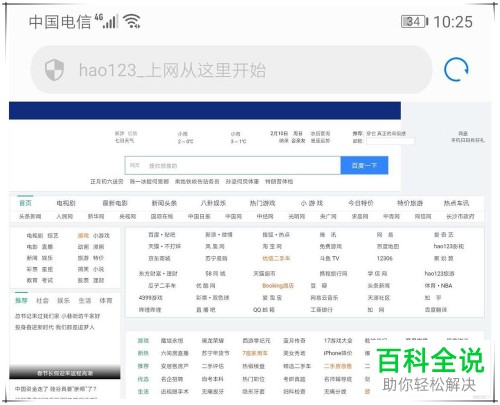Open the 小游戏 navigation tab

click(312, 203)
